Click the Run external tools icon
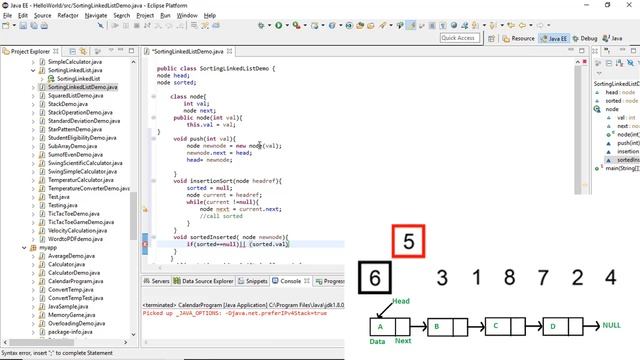This screenshot has width=640, height=360. coord(296,25)
